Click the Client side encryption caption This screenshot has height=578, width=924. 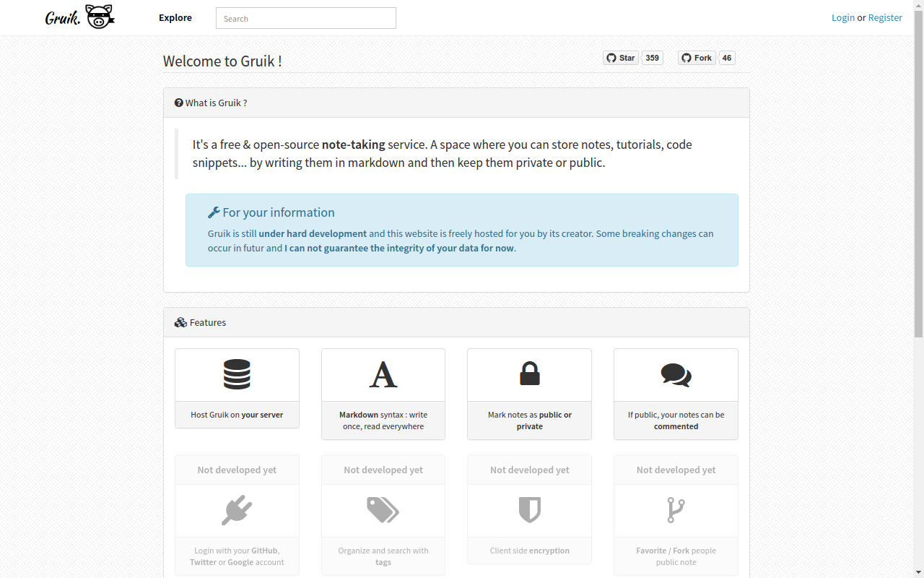(x=530, y=551)
